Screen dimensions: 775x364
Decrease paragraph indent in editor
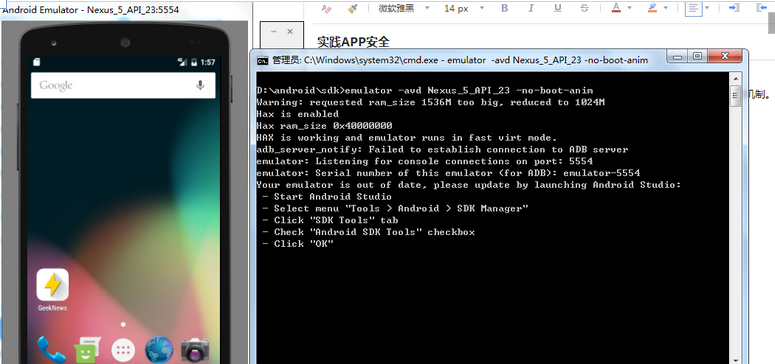762,8
